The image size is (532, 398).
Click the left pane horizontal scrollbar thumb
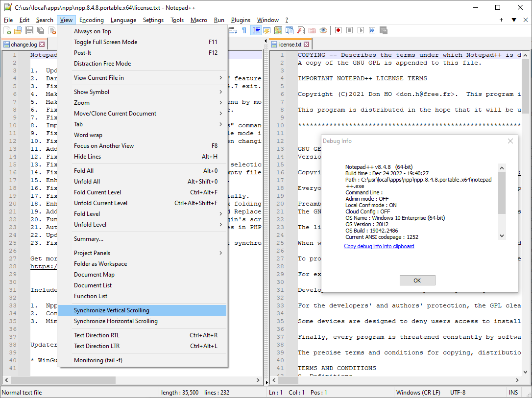(x=63, y=380)
